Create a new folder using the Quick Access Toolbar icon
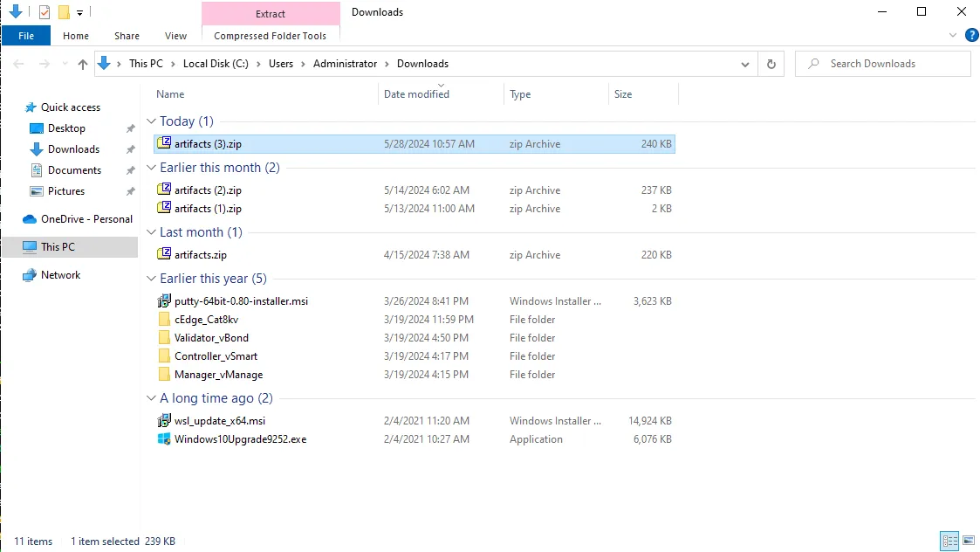 coord(63,11)
